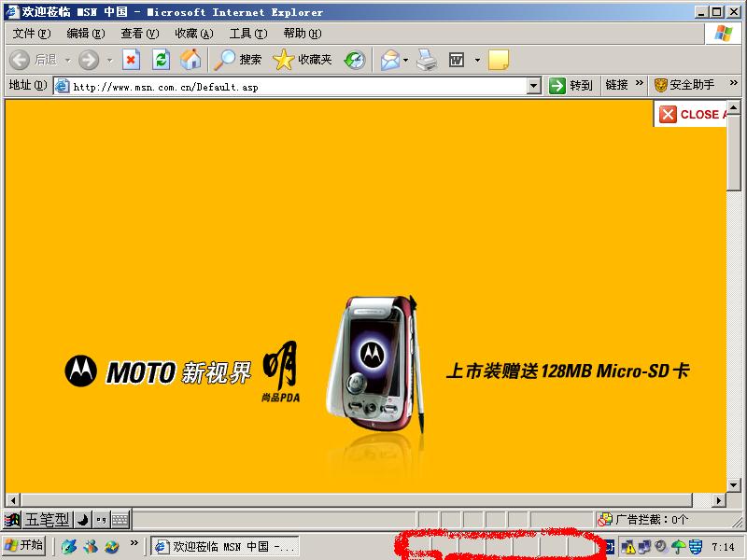Click the 五笔型 input method label
Screen dimensions: 747x560
click(48, 520)
